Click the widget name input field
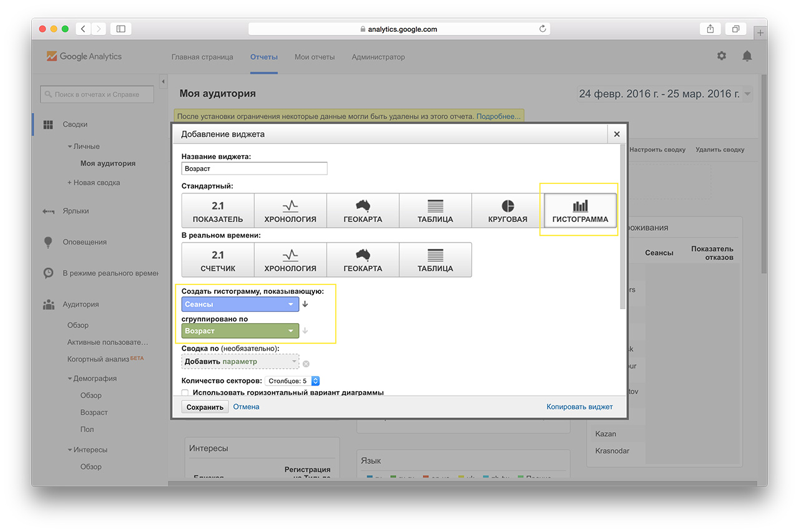The height and width of the screenshot is (532, 799). (254, 168)
